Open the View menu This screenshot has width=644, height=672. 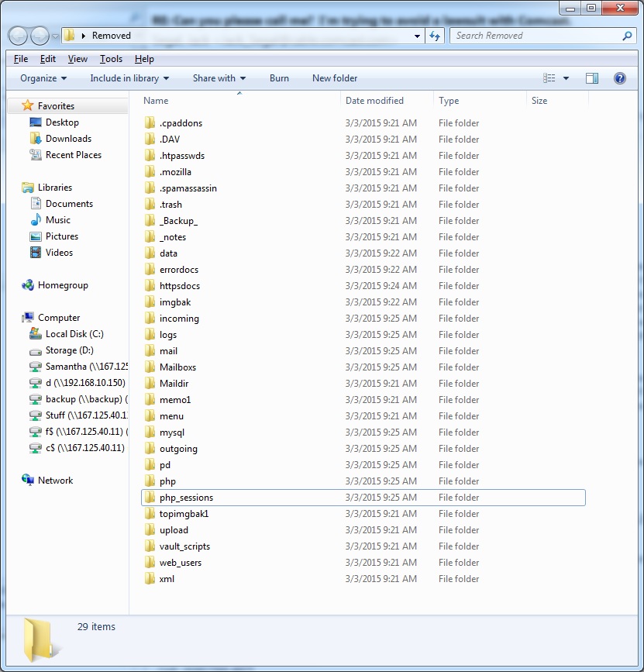pos(77,59)
